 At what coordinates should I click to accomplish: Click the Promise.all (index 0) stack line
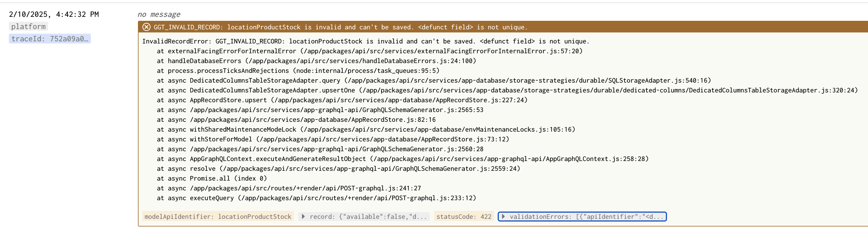[x=212, y=178]
